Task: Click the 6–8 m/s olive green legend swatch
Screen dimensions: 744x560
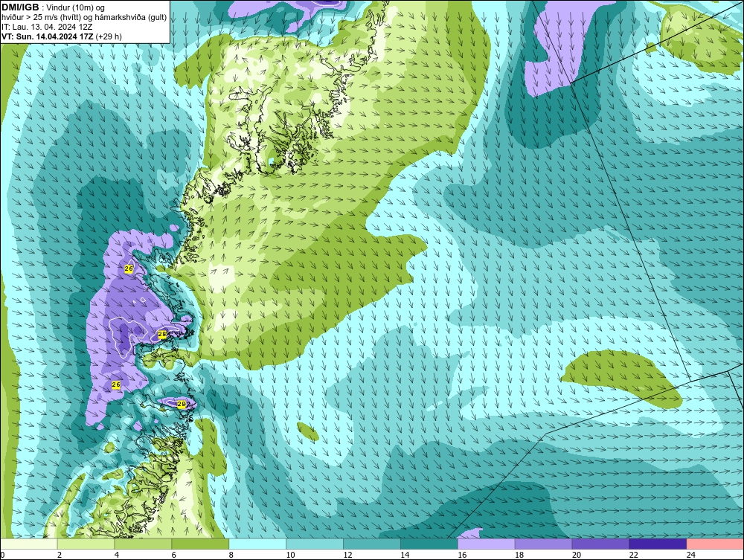Action: tap(200, 544)
